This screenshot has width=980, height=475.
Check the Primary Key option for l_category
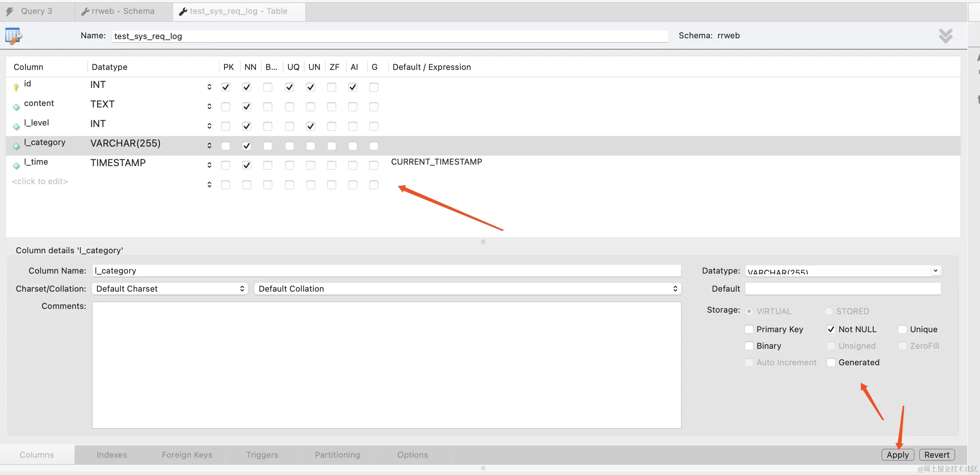749,329
